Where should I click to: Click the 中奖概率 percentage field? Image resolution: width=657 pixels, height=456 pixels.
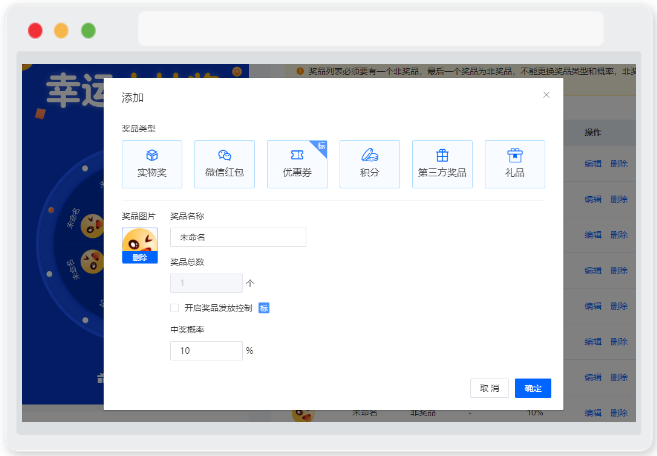click(206, 350)
